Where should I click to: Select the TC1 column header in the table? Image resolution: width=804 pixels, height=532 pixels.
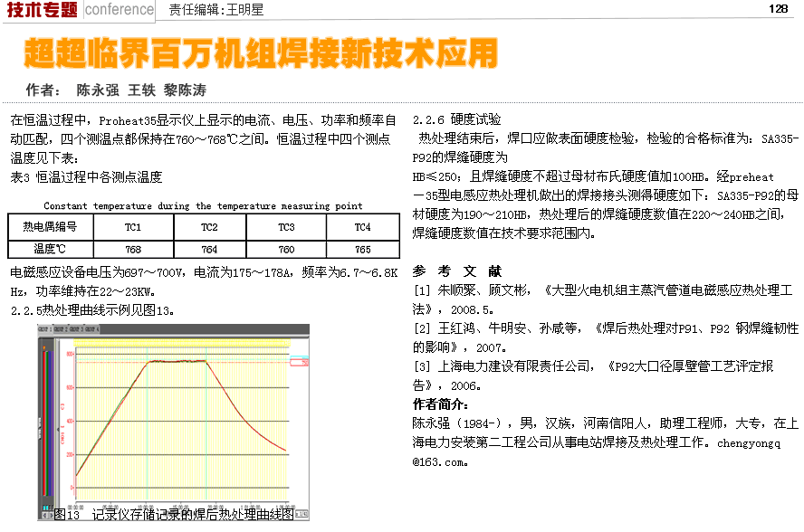click(133, 227)
